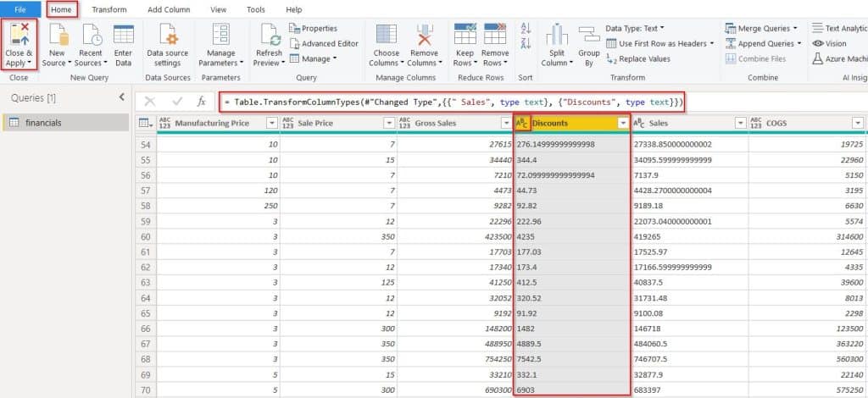Collapse the Queries pane

pos(122,97)
